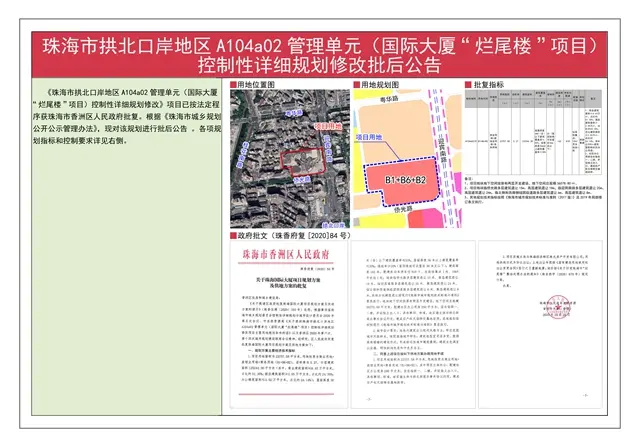640x448 pixels.
Task: Click the red square marker before 用地位置图
Action: coord(233,84)
